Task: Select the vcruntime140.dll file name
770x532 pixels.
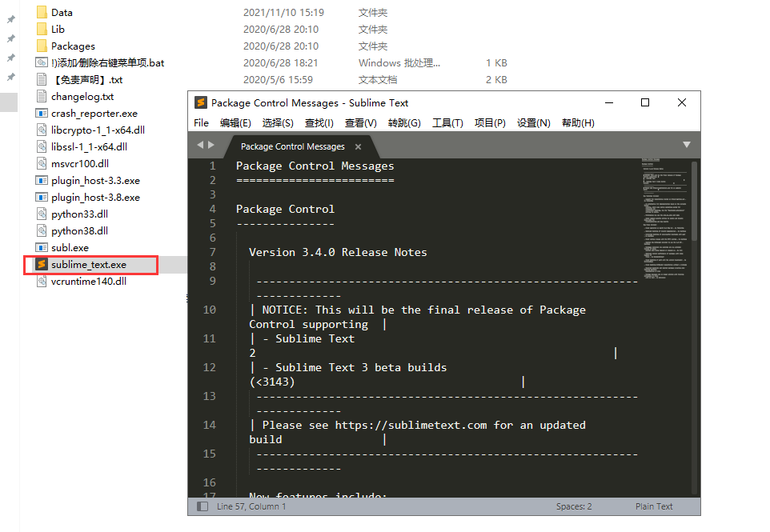Action: pyautogui.click(x=89, y=282)
